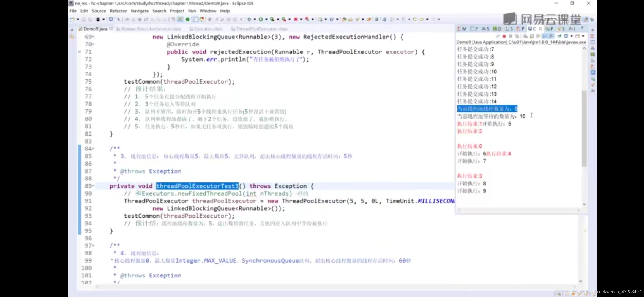Toggle Show Console on standard out change
The height and width of the screenshot is (297, 644).
[x=545, y=36]
